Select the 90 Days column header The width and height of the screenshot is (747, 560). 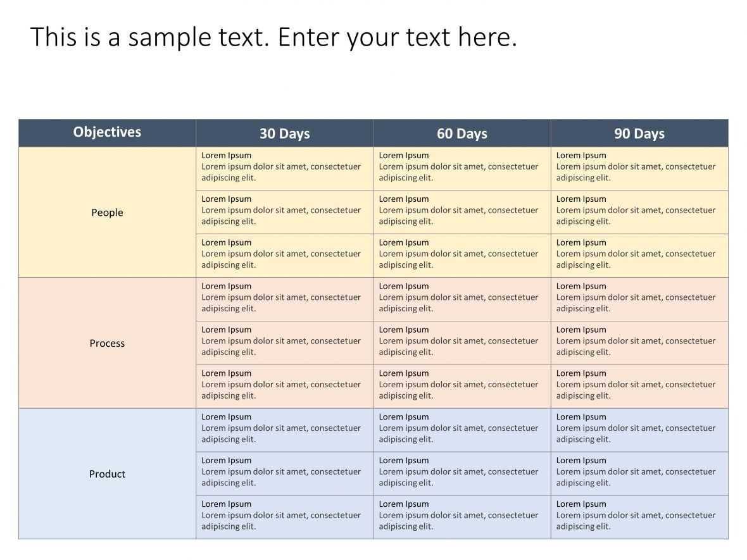(x=639, y=133)
